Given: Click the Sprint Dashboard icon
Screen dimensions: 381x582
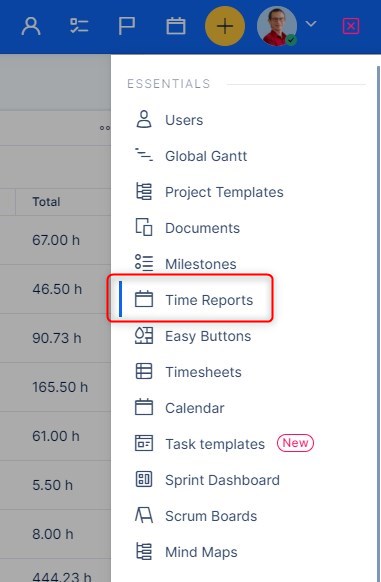Looking at the screenshot, I should pos(144,480).
